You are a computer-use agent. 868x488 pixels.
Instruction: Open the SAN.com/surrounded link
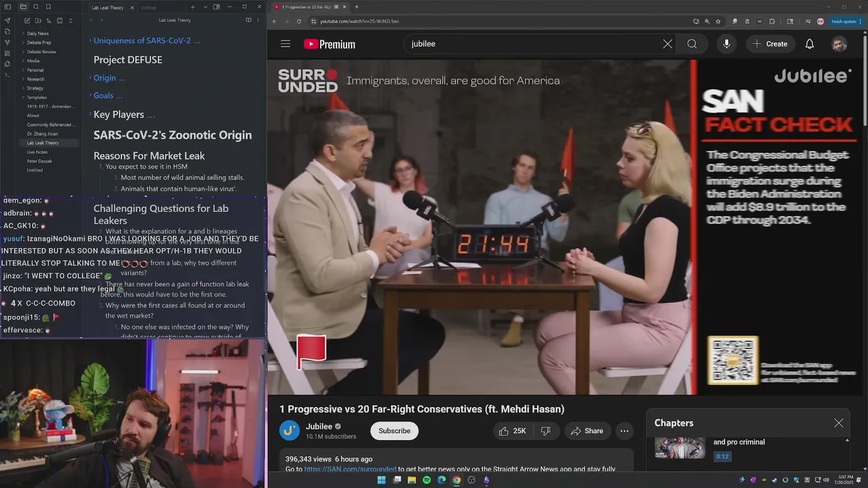point(350,469)
